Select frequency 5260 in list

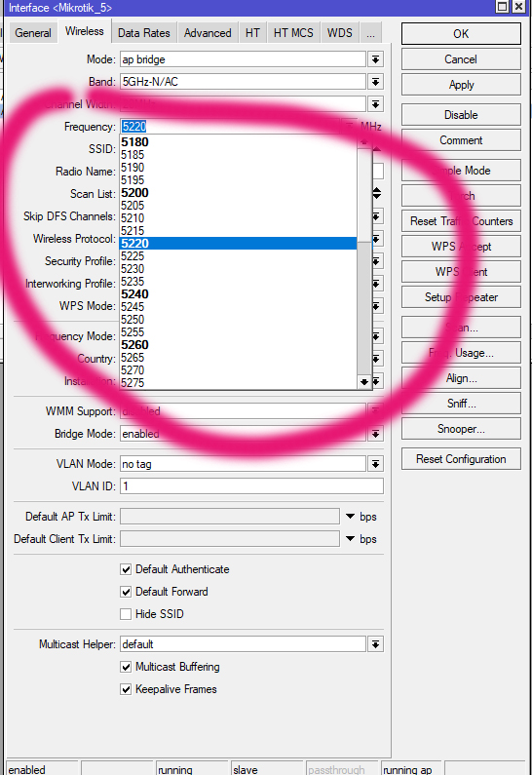(238, 344)
